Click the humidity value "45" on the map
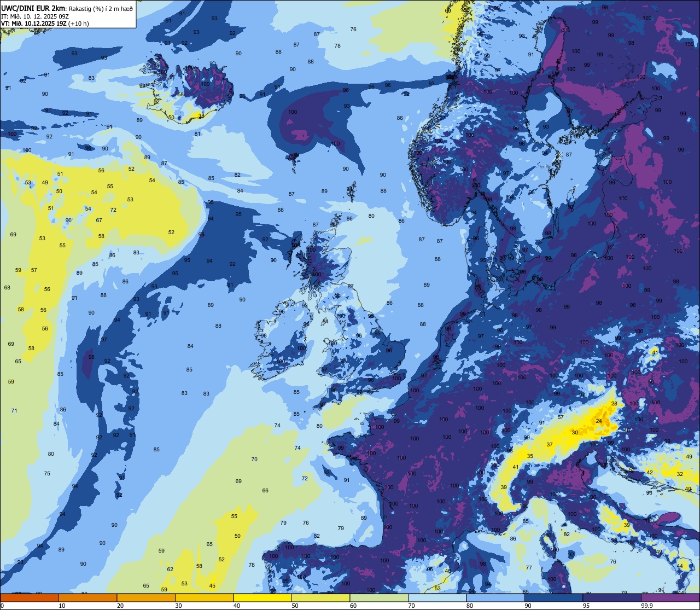700x610 pixels. pos(212,586)
